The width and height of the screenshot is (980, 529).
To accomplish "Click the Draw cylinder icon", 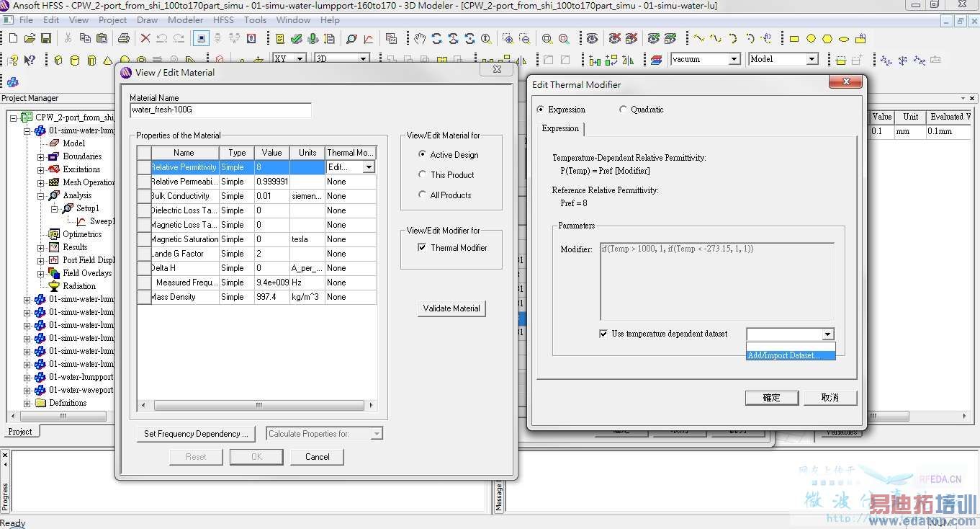I will pos(75,60).
